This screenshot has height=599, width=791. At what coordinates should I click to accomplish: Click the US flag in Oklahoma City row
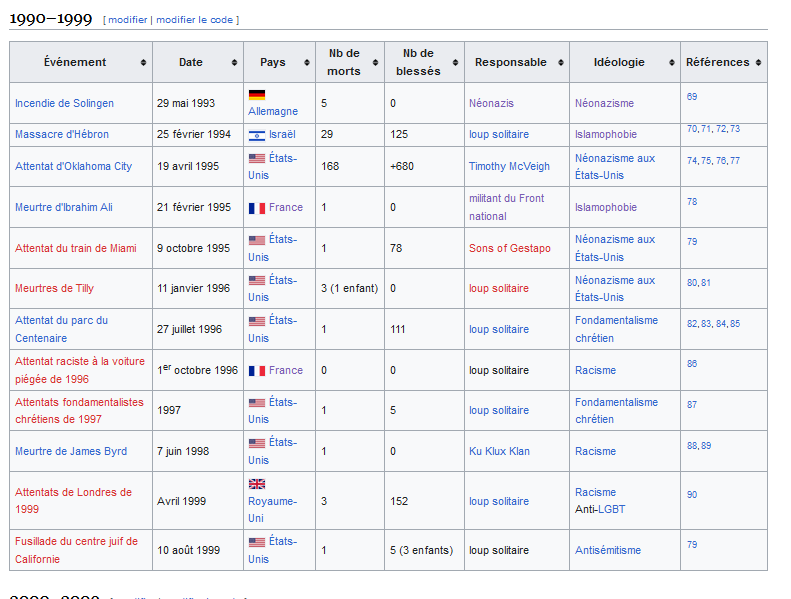pos(256,158)
